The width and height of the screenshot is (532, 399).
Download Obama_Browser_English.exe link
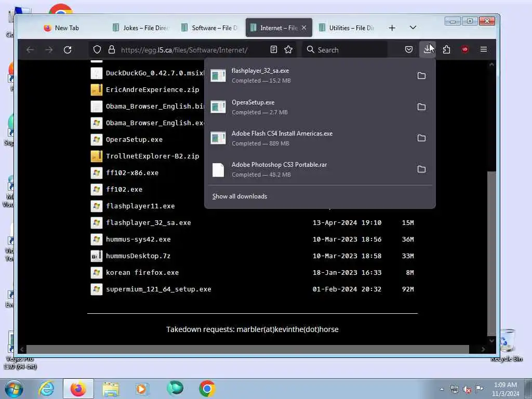[155, 123]
